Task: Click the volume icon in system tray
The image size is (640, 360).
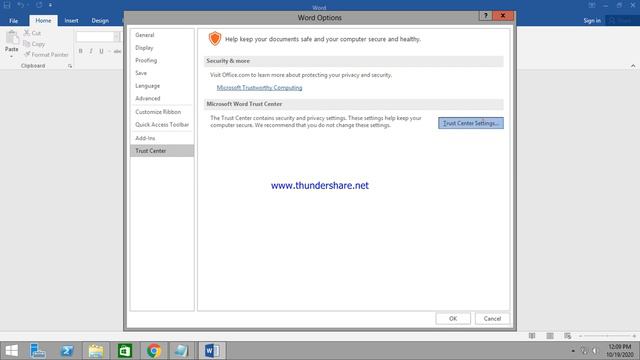Action: pyautogui.click(x=596, y=351)
